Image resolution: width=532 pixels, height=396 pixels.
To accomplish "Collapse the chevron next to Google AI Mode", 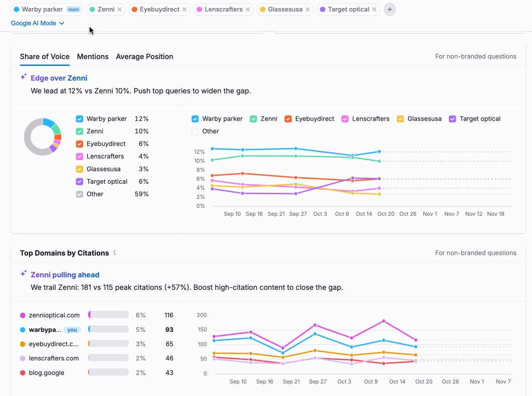I will click(61, 23).
